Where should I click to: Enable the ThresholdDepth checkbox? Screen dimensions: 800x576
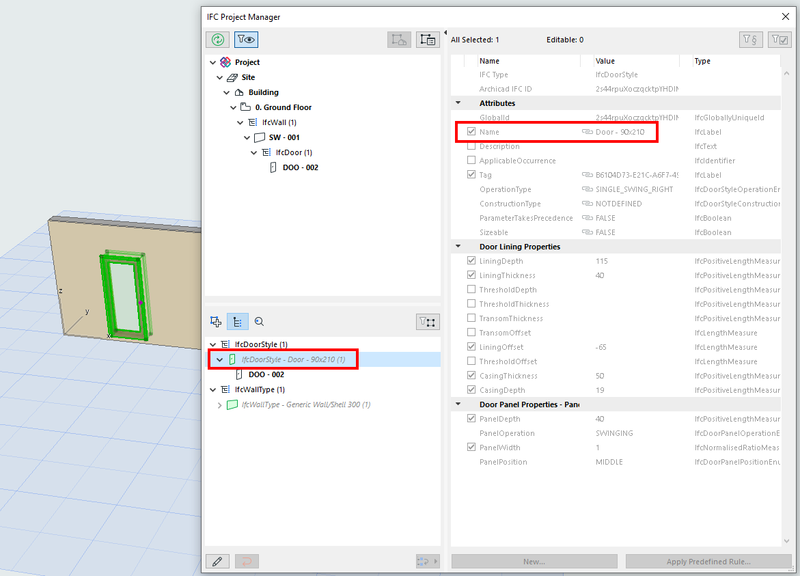(471, 289)
